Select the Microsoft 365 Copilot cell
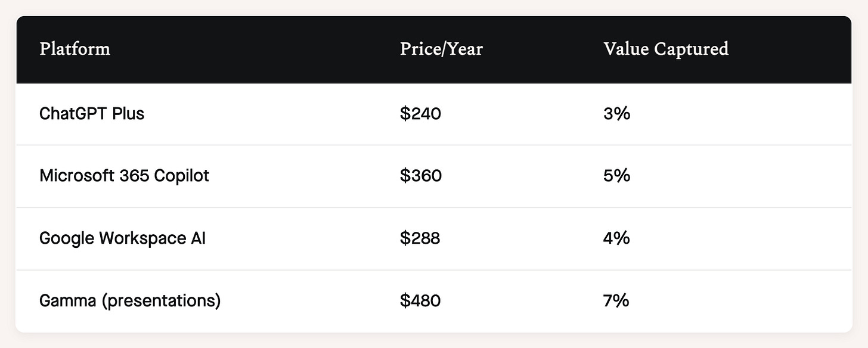Viewport: 868px width, 348px height. [124, 176]
